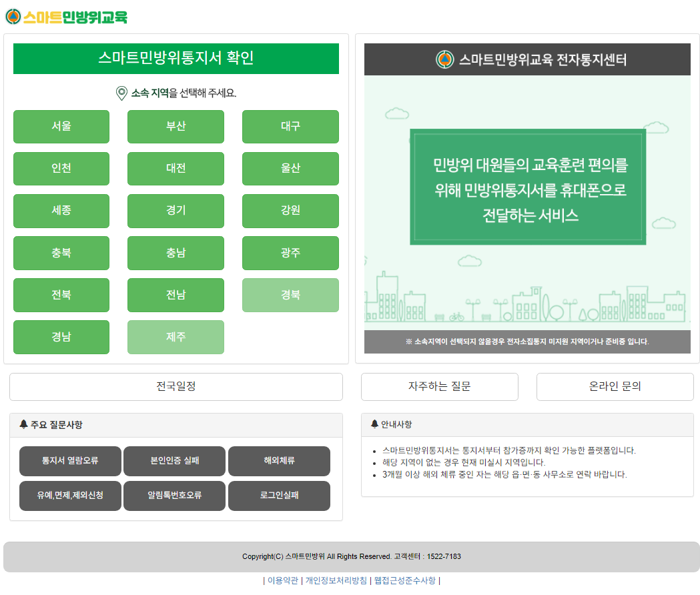This screenshot has height=595, width=700.
Task: Click the green service description banner image
Action: click(528, 187)
